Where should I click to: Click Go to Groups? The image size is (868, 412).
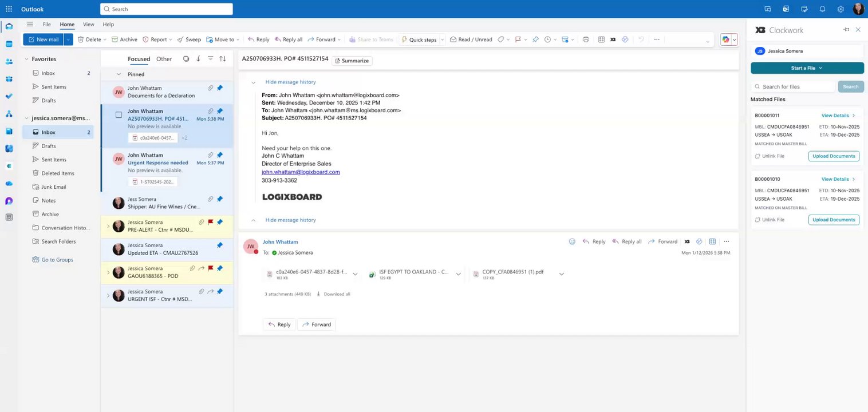point(53,260)
